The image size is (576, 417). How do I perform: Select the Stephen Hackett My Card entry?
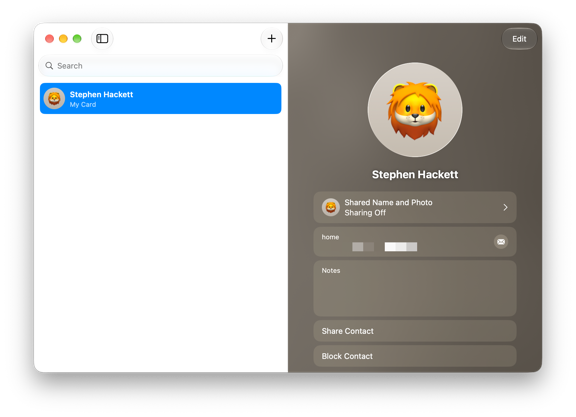pyautogui.click(x=161, y=98)
